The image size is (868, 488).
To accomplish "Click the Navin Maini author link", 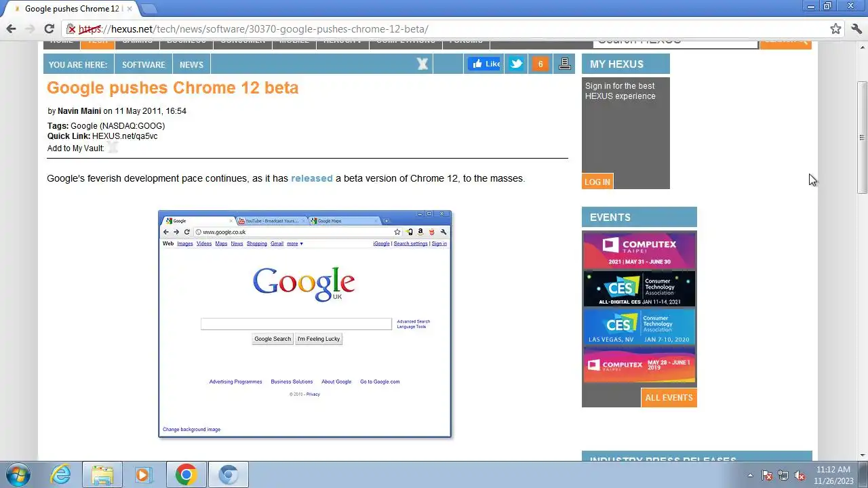I will coord(79,111).
